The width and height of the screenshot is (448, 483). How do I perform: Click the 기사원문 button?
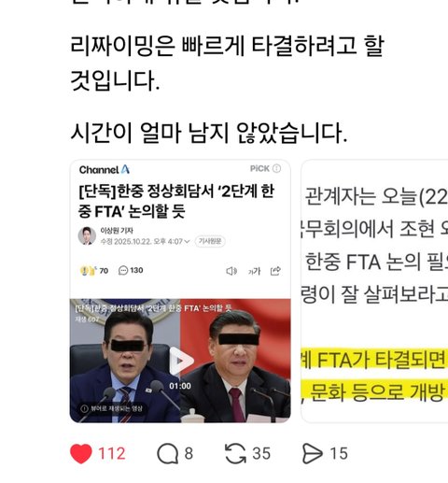[x=210, y=241]
